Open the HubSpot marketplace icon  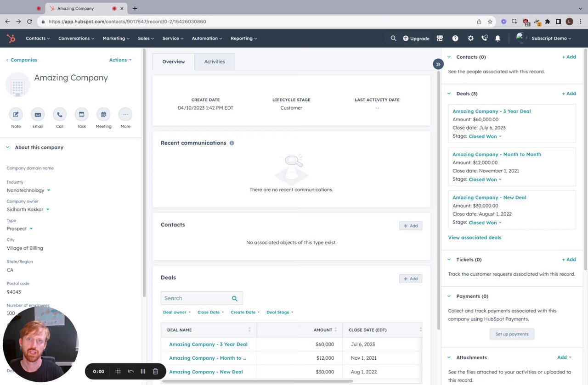coord(440,39)
